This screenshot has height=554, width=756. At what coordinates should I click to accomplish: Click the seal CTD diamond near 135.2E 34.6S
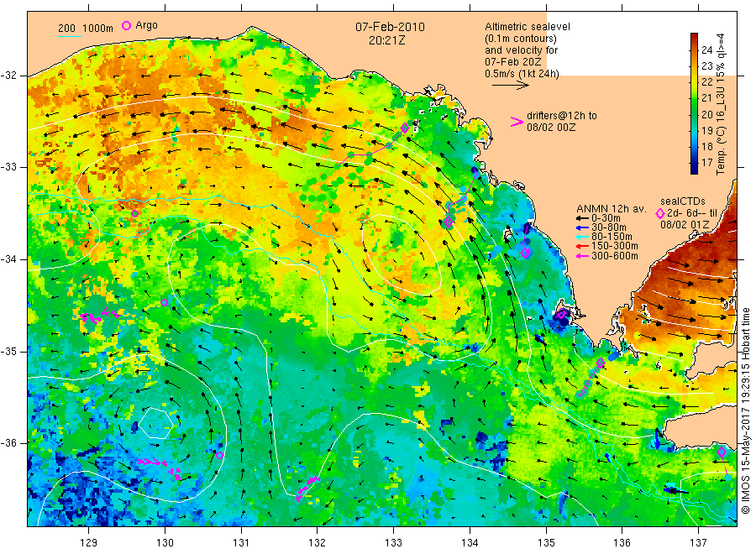tap(562, 315)
